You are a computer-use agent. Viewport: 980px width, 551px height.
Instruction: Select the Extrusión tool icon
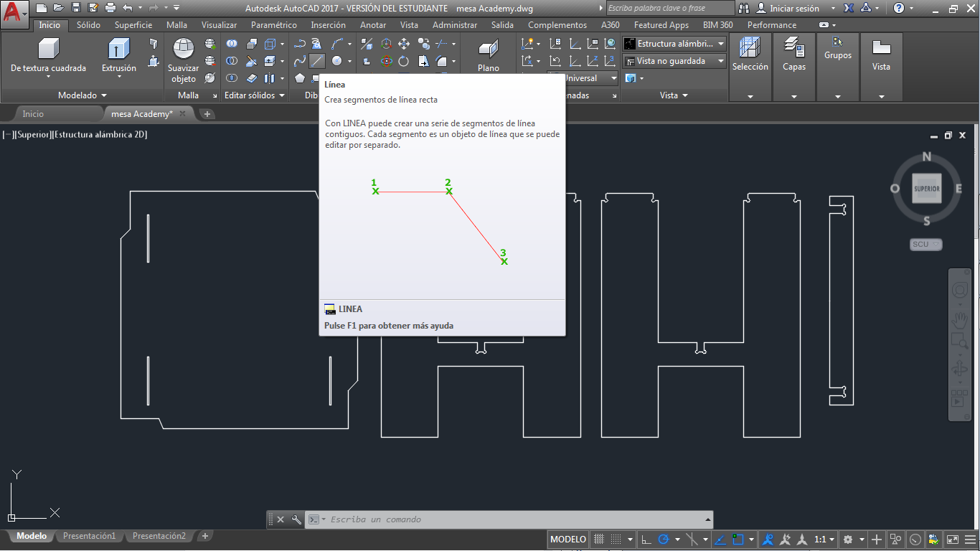[118, 49]
